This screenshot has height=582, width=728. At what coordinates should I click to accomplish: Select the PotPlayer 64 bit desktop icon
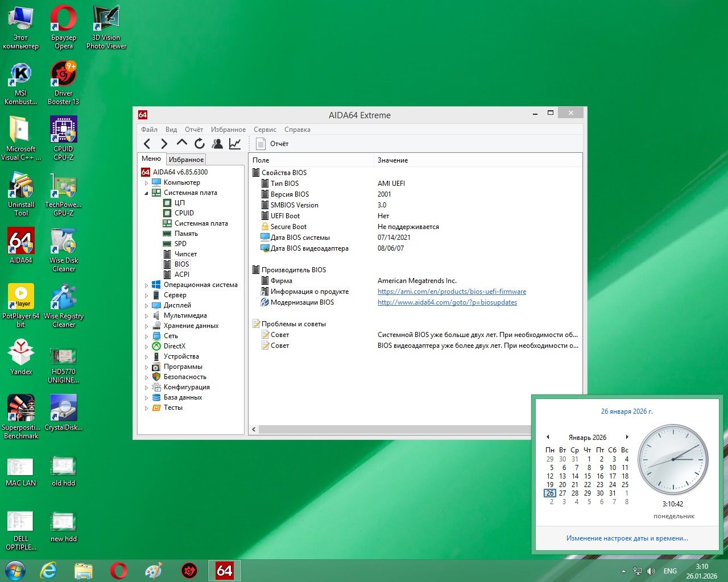point(21,306)
